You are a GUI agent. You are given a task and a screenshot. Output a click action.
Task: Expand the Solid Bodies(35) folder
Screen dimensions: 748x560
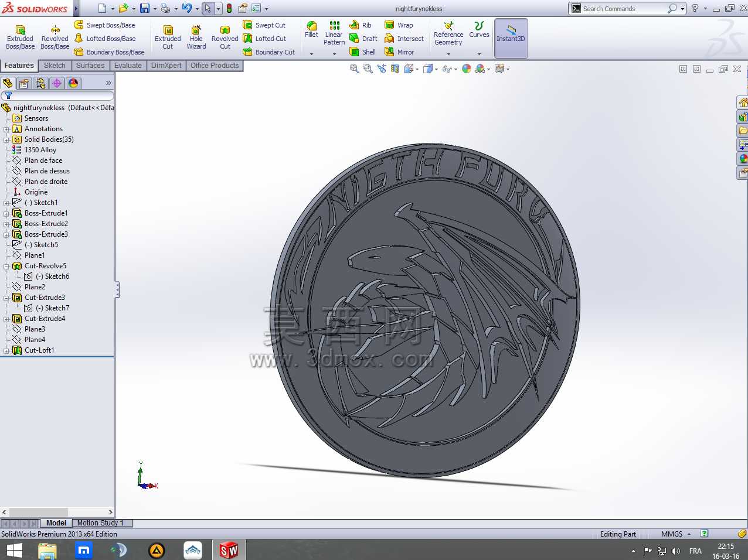point(6,139)
